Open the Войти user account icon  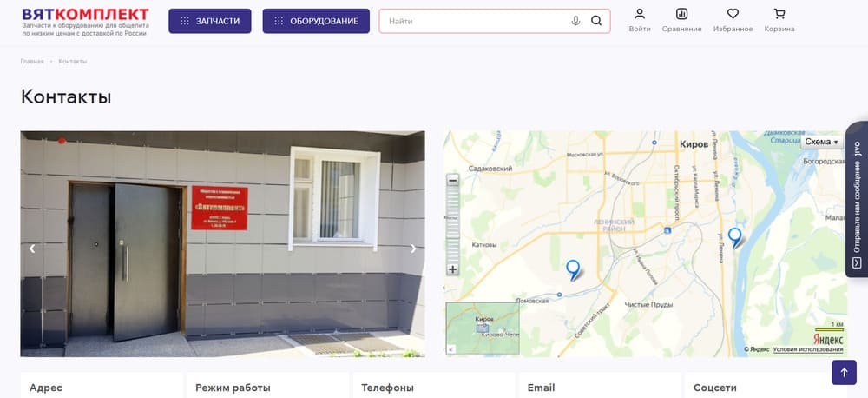pos(640,21)
